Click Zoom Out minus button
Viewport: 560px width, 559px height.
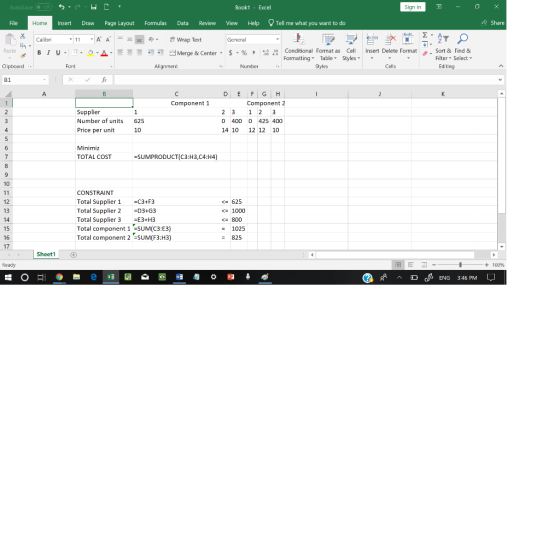point(434,265)
